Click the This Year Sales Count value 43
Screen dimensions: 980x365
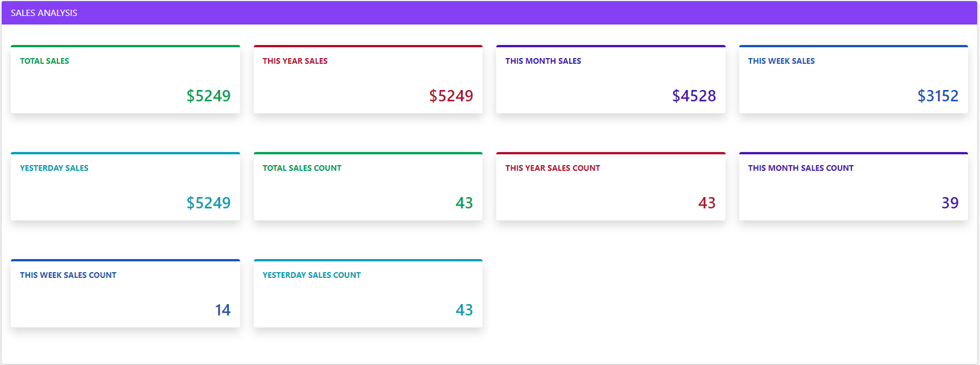click(706, 203)
